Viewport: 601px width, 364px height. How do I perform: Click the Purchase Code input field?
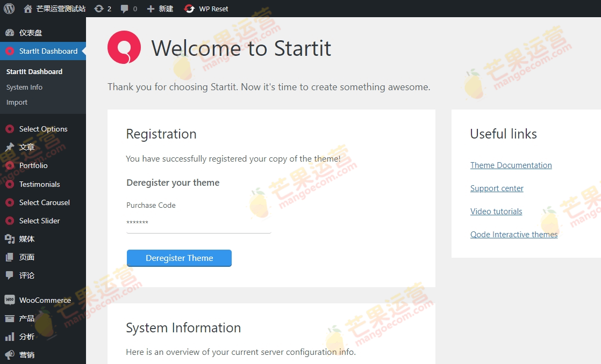pos(198,222)
